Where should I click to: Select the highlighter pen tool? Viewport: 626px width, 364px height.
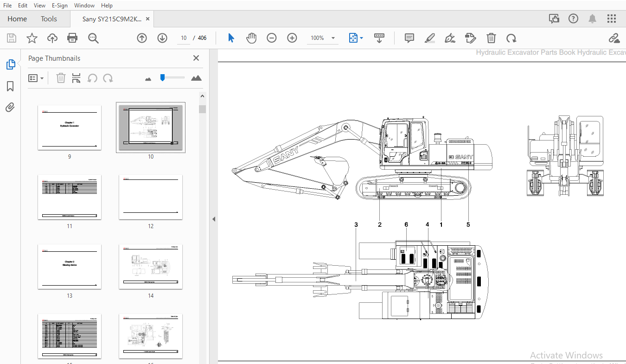tap(430, 38)
